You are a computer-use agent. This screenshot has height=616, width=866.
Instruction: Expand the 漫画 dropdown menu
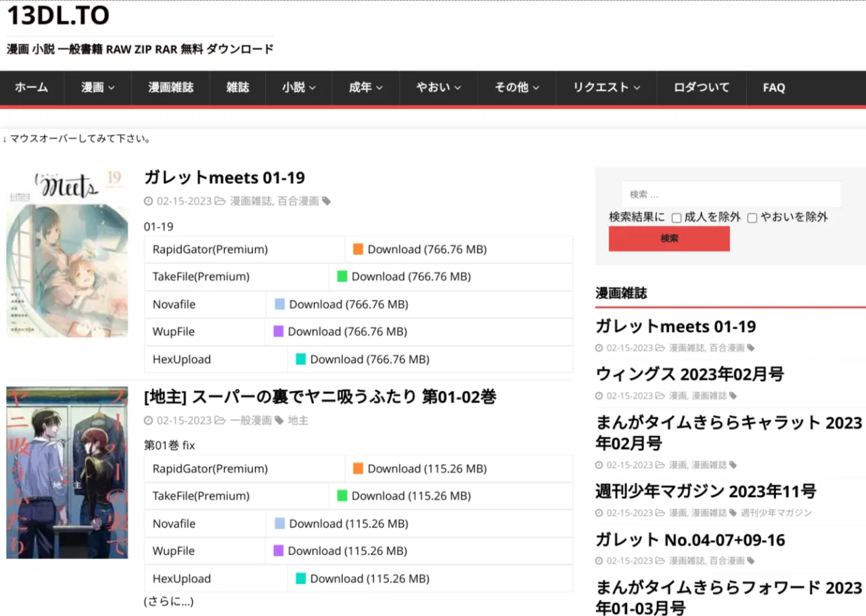[97, 87]
